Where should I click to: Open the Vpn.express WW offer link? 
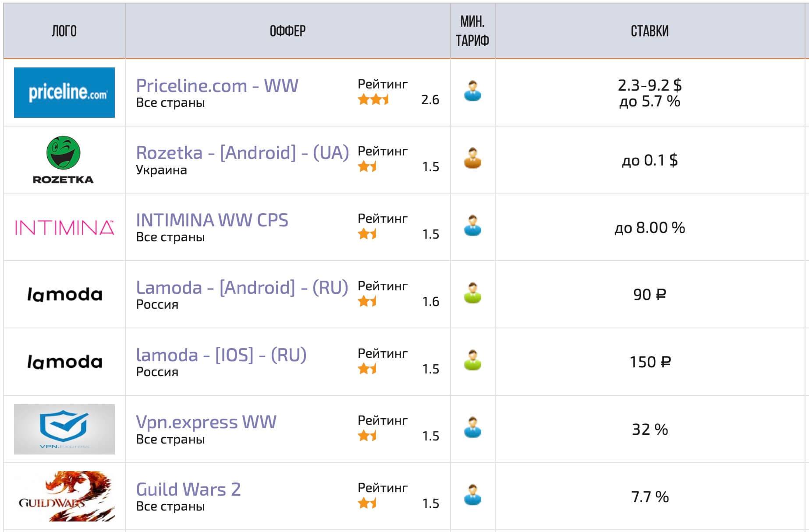pos(206,422)
